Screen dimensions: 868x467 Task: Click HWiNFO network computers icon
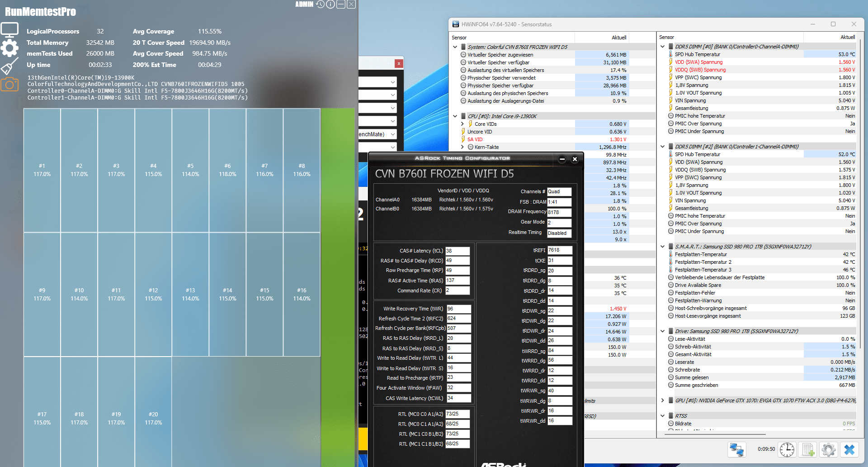coord(736,449)
